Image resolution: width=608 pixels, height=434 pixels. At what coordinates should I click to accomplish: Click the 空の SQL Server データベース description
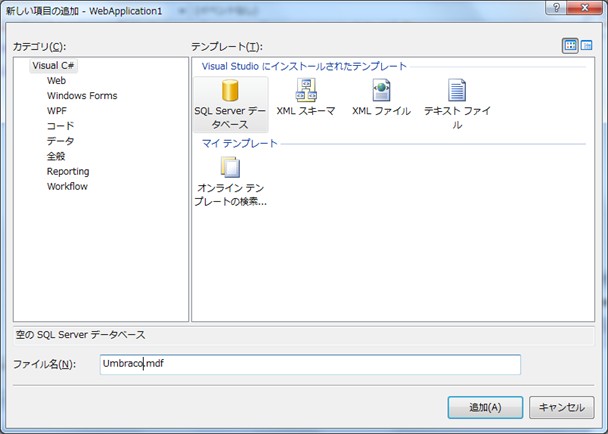(80, 335)
